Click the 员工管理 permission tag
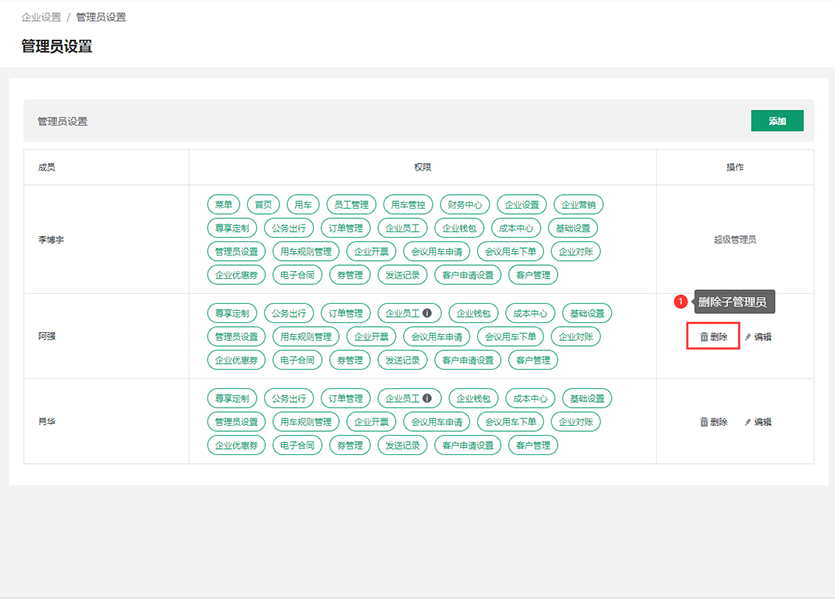The image size is (835, 599). (350, 204)
